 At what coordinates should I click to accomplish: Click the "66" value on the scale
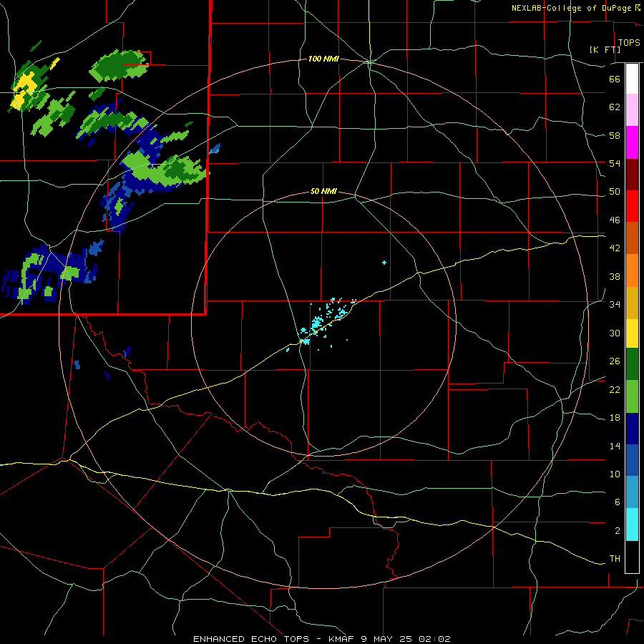pyautogui.click(x=615, y=79)
